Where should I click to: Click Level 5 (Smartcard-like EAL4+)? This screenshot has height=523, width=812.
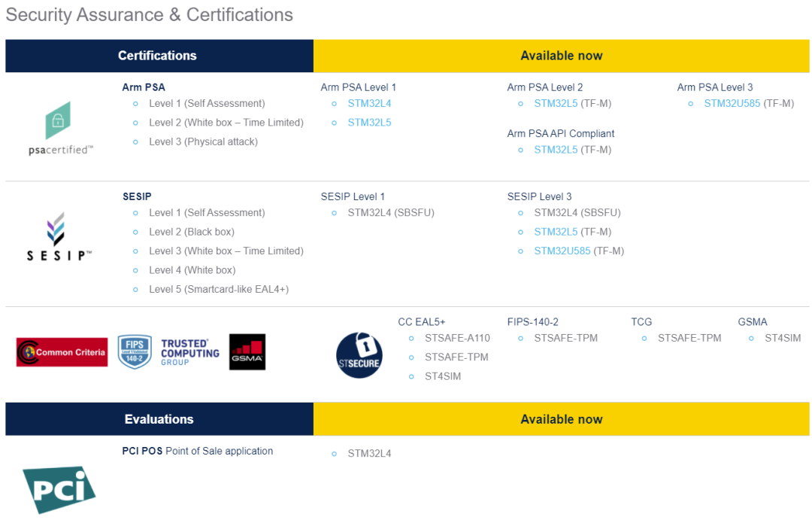219,289
